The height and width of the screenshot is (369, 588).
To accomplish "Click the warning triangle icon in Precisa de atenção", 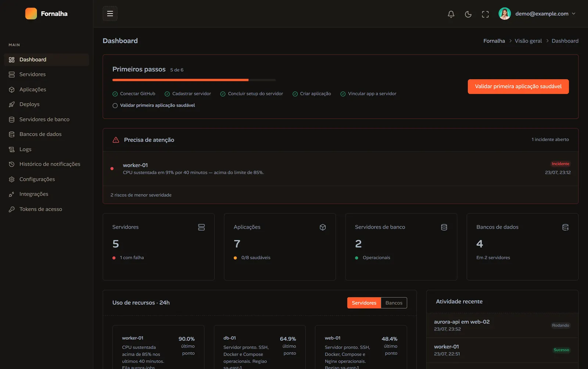I will pos(116,140).
